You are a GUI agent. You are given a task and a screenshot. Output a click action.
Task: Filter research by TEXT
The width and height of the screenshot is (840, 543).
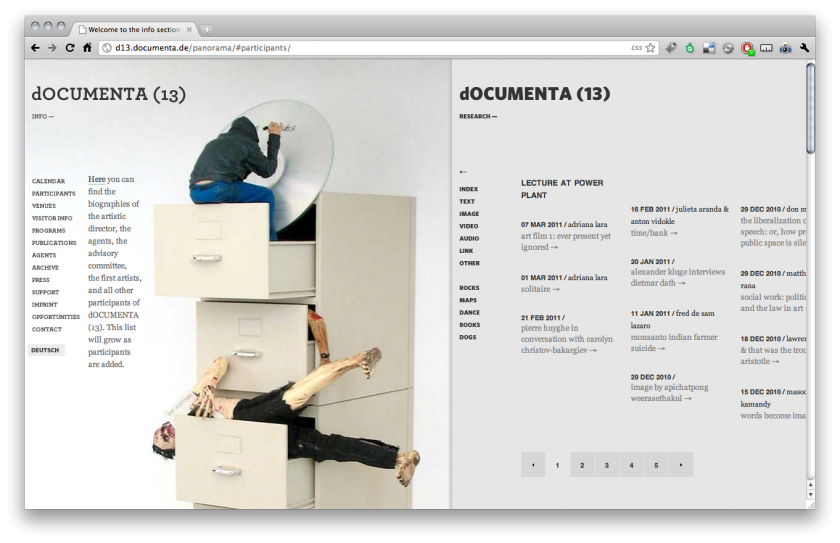467,201
